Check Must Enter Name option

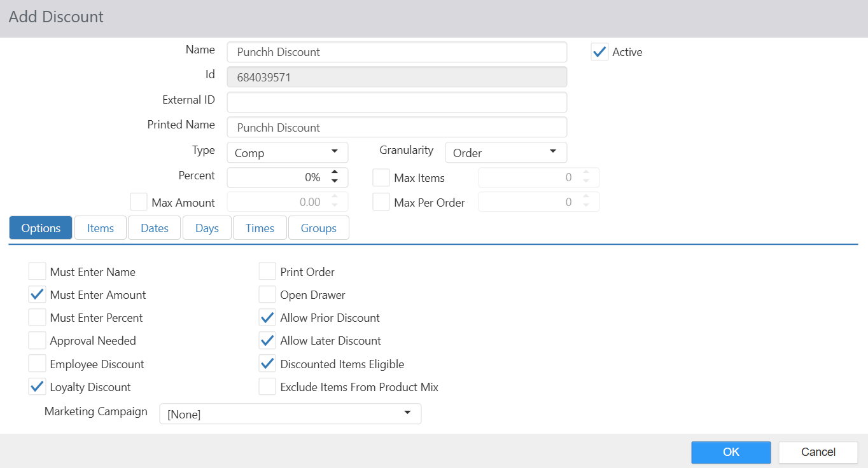[x=38, y=272]
